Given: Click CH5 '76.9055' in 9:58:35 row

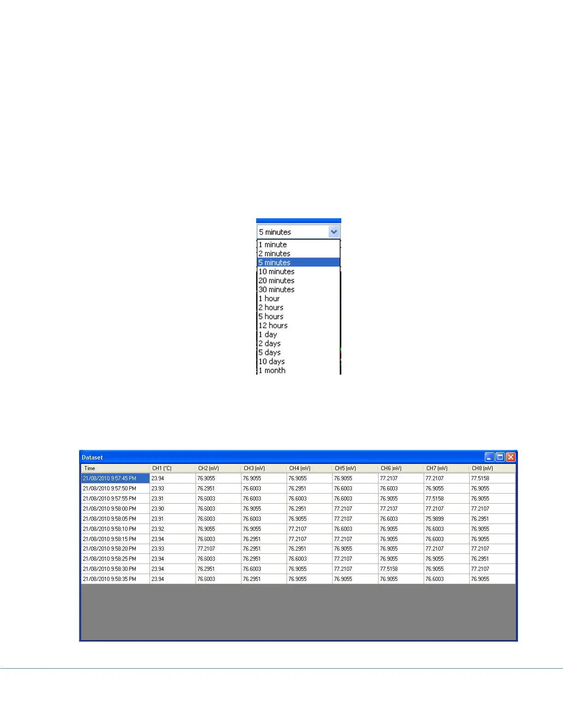Looking at the screenshot, I should [x=355, y=579].
